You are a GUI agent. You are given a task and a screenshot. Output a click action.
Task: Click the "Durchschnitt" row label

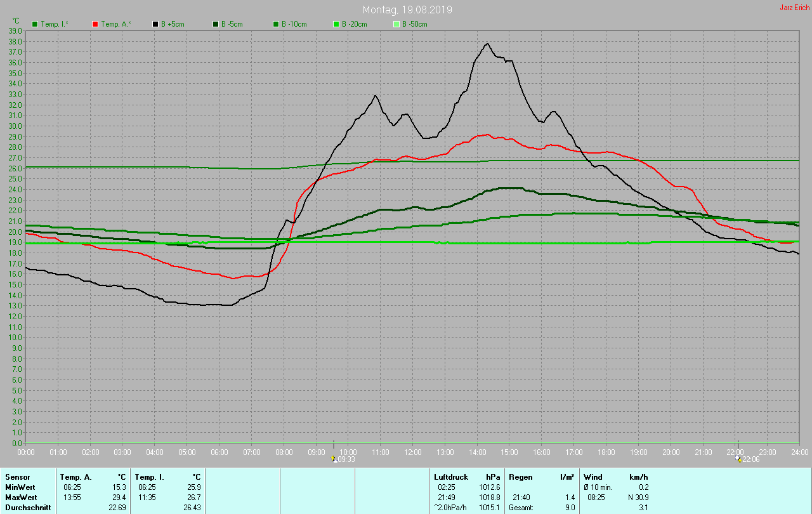click(x=28, y=508)
